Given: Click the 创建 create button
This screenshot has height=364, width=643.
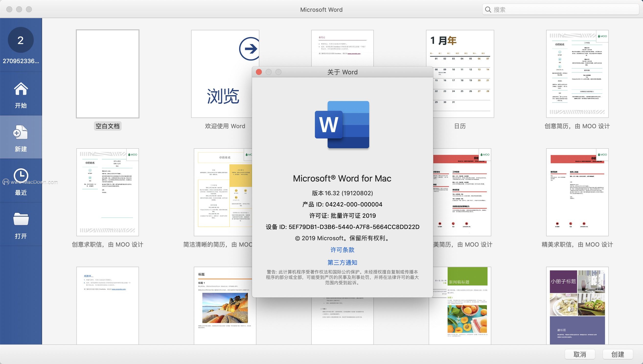Looking at the screenshot, I should coord(618,354).
